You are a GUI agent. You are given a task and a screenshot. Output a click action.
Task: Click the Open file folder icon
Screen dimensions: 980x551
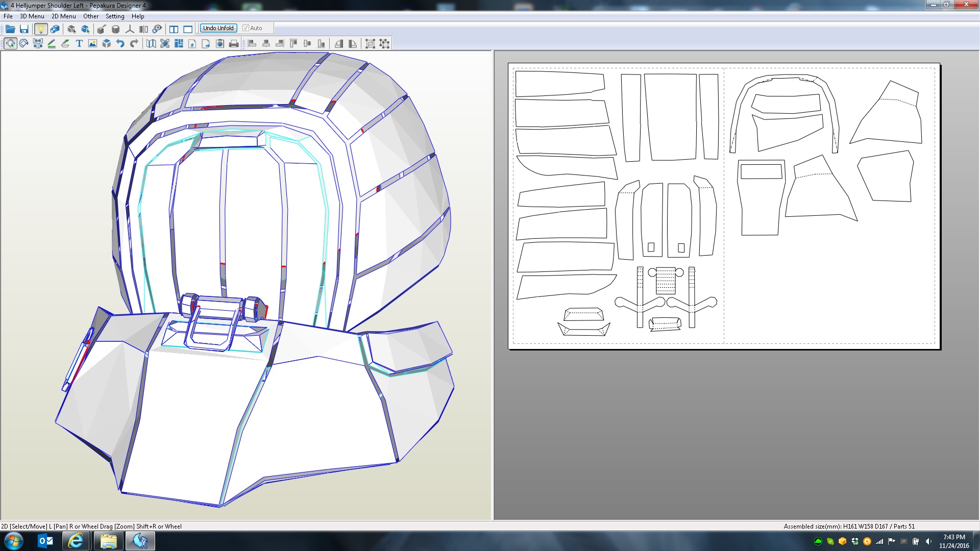tap(10, 29)
